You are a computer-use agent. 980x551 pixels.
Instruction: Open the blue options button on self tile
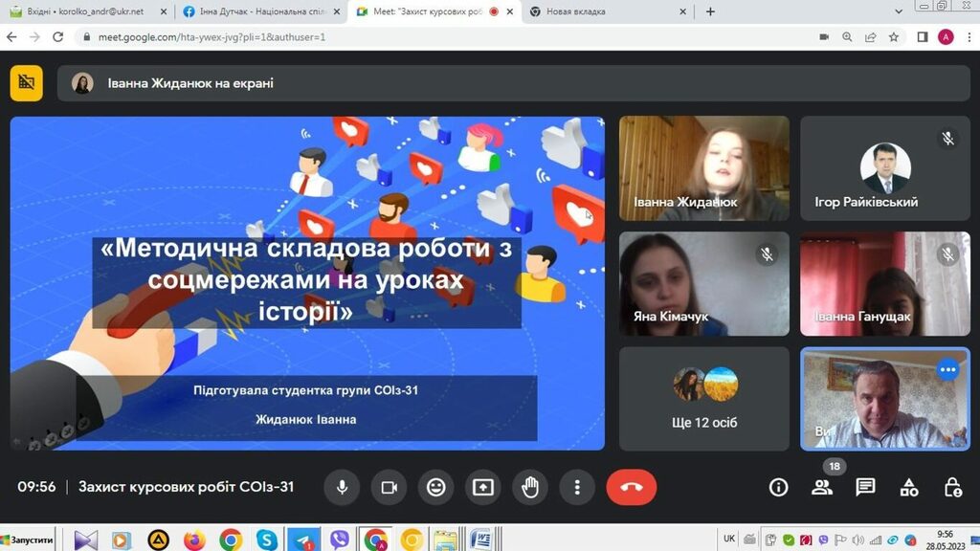point(947,370)
